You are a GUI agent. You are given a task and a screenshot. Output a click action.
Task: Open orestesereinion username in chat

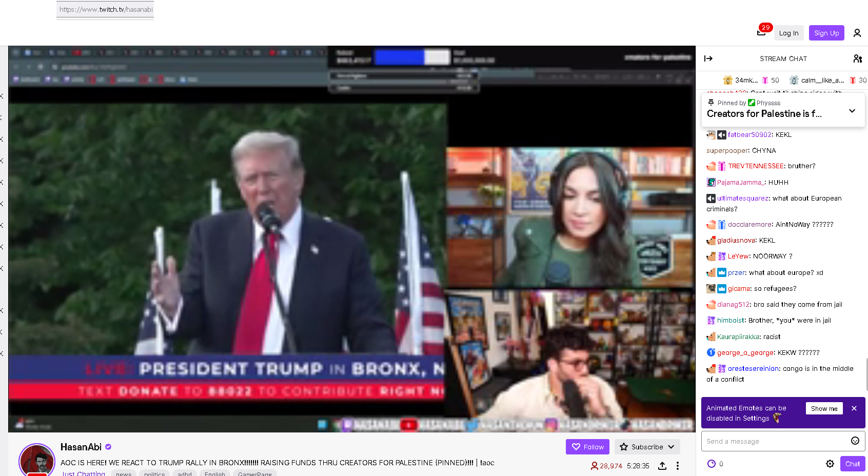coord(753,368)
